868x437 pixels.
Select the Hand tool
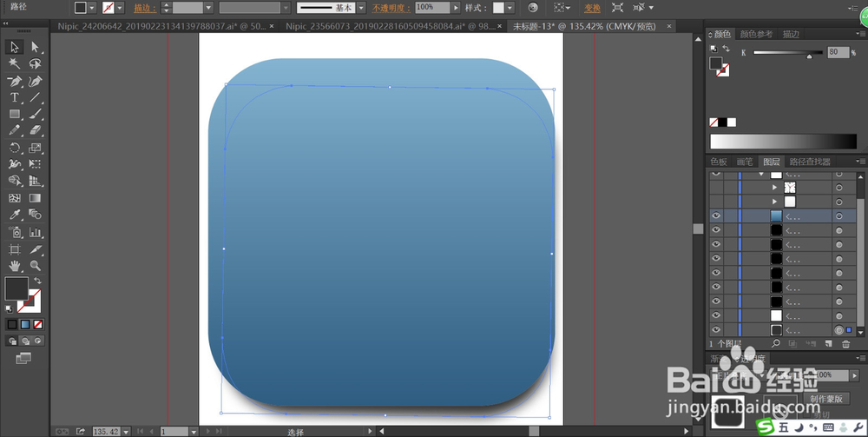[15, 266]
